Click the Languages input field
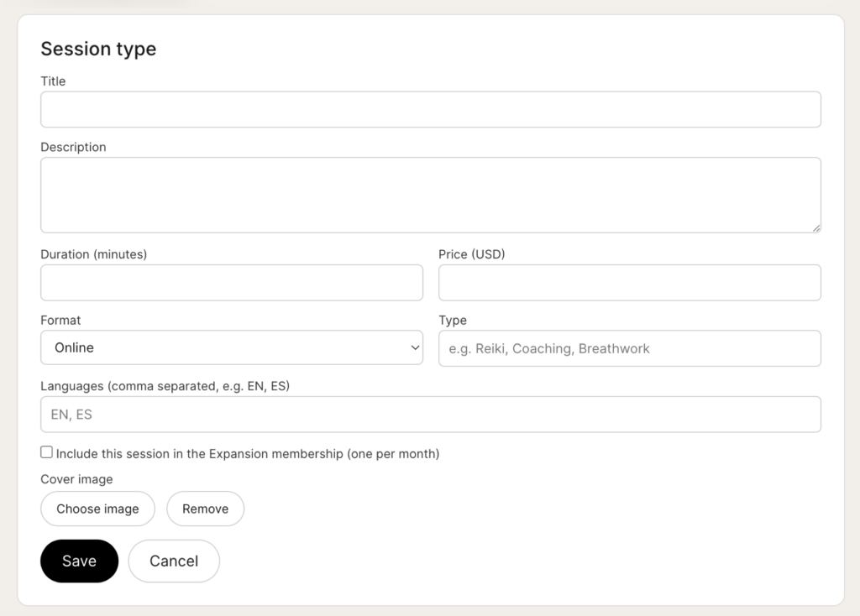Screen dimensions: 860x616 click(x=431, y=415)
